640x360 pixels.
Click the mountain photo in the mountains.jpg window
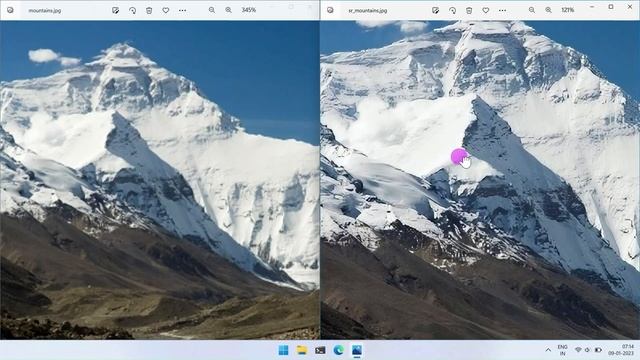point(160,180)
